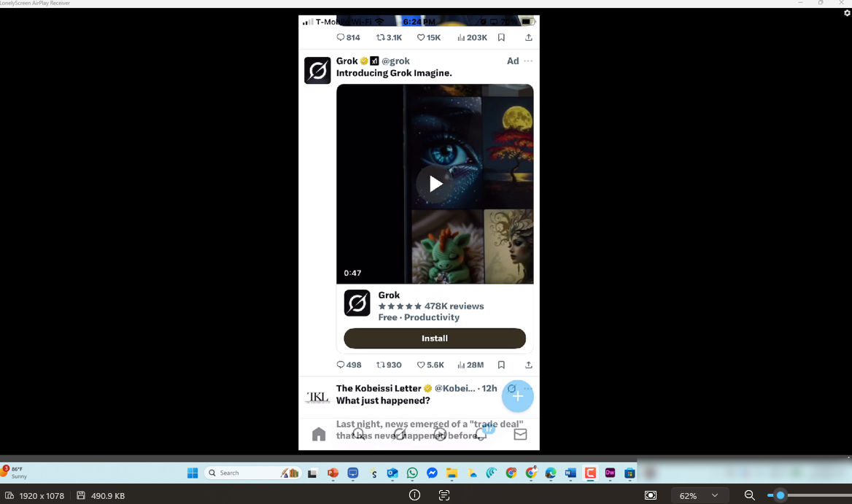Open replies on the post with 814 comments

click(348, 37)
